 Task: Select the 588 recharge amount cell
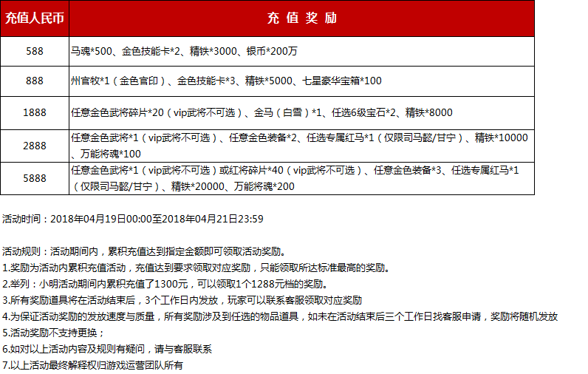click(35, 52)
